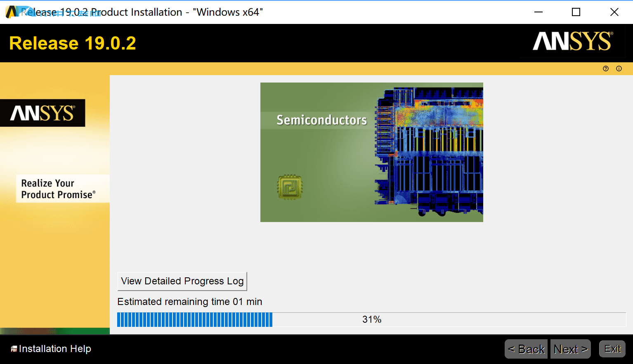
Task: Go to the previous step with Back
Action: (526, 349)
